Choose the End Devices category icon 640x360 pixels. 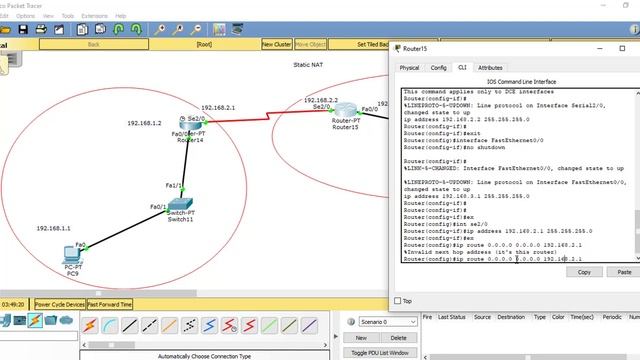tap(20, 320)
